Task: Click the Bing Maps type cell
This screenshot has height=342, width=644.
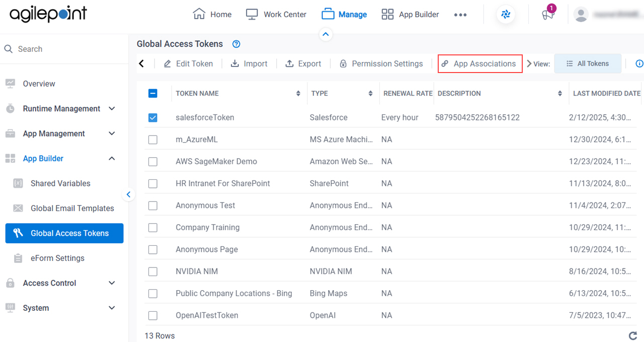Action: point(329,293)
